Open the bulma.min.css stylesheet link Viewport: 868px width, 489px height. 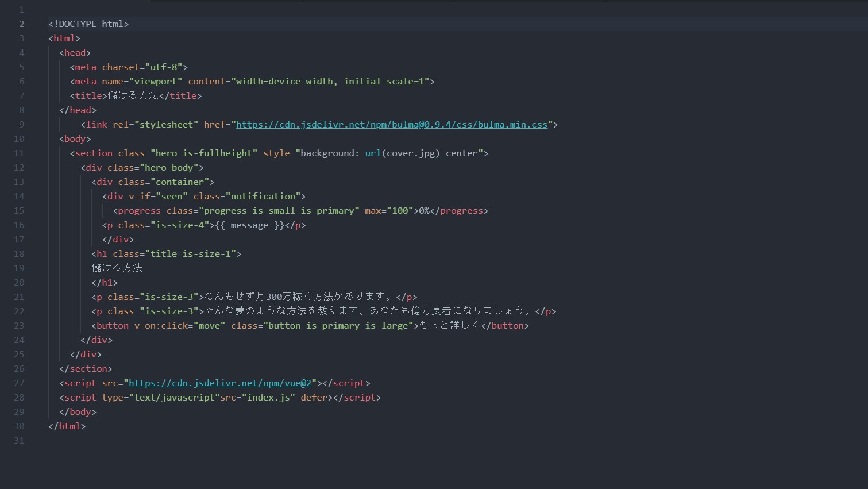coord(392,125)
